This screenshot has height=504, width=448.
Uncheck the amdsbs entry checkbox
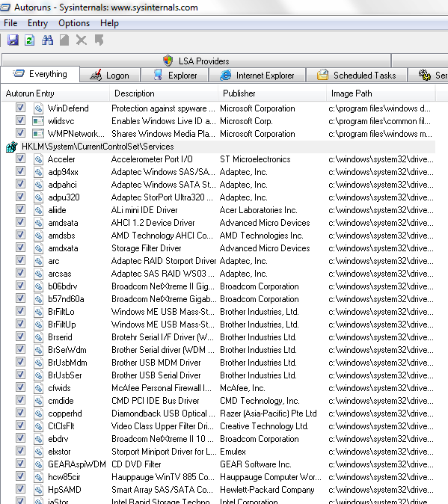[21, 234]
